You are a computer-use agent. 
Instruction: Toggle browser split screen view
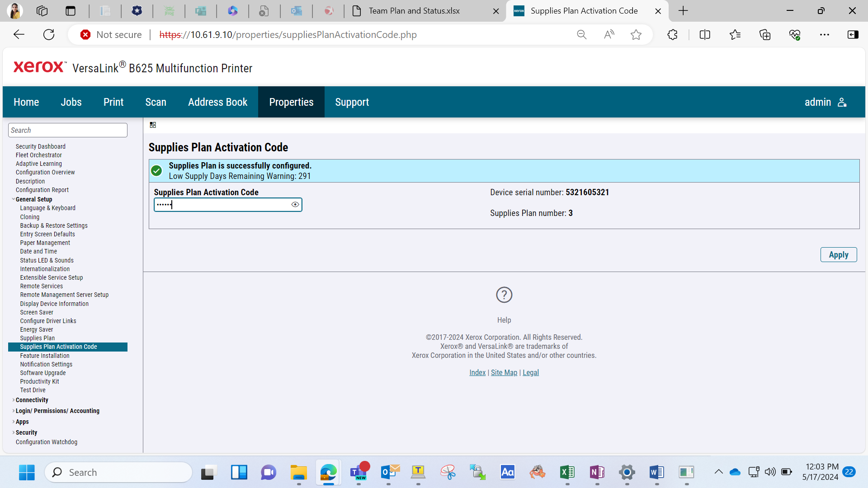tap(705, 35)
